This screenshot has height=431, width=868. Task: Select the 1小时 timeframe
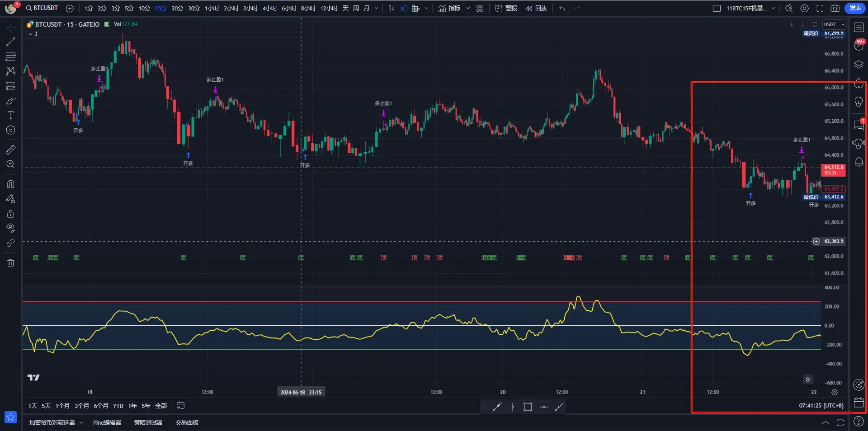212,8
